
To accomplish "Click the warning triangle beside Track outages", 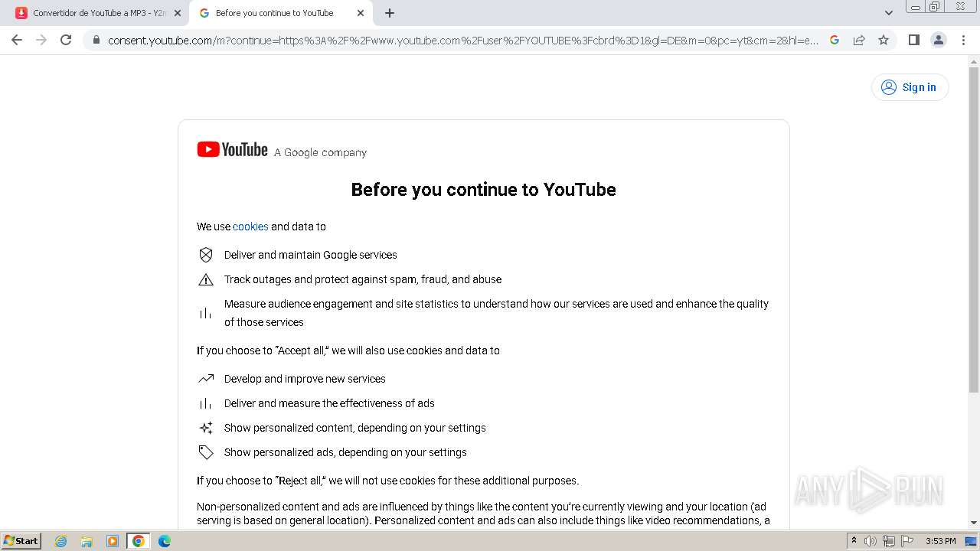I will [x=206, y=279].
